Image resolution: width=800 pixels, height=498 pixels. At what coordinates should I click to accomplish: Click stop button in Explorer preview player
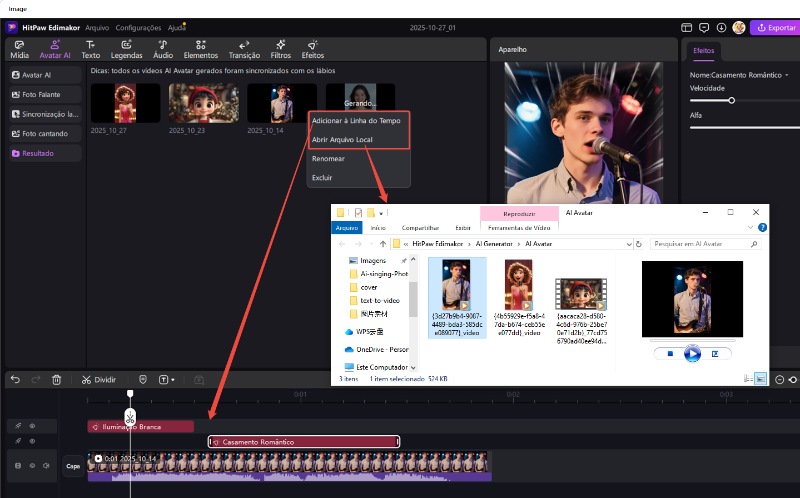tap(670, 354)
